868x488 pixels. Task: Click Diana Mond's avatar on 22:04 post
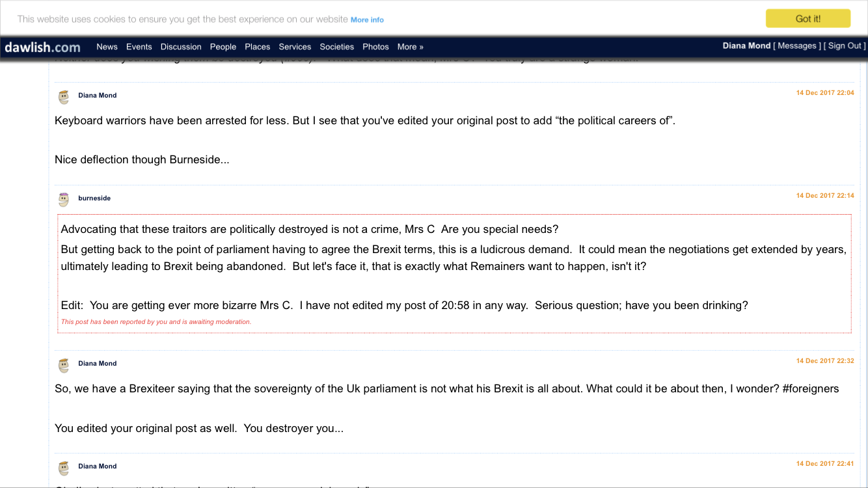point(64,97)
